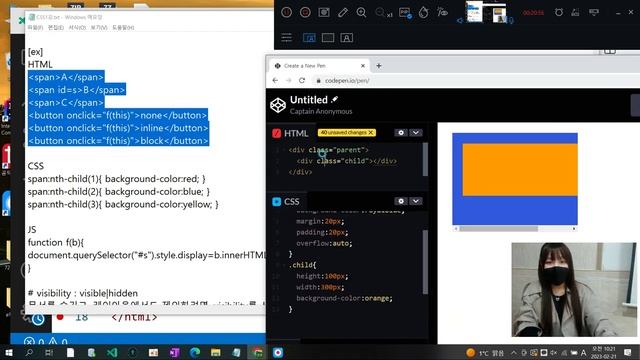Click the orange child box in preview

point(520,169)
